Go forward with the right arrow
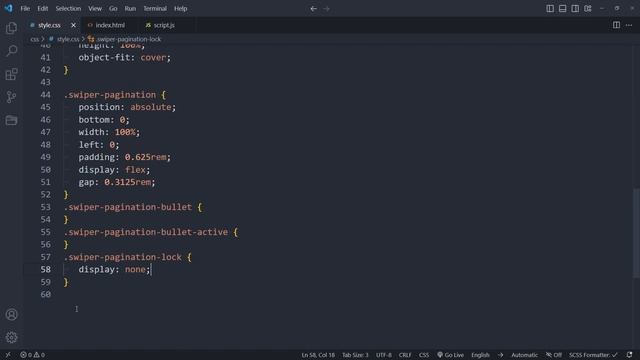The width and height of the screenshot is (640, 360). pyautogui.click(x=326, y=9)
